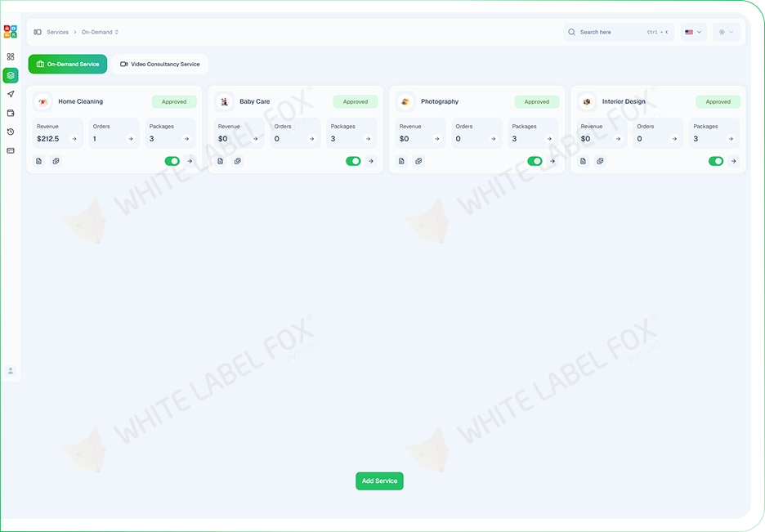Click the Interior Design title text
Screen dimensions: 765x532
pos(624,101)
